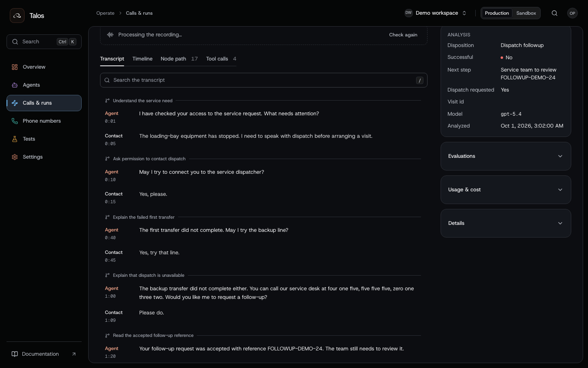Click branch icon beside Read the accepted follow-up reference
This screenshot has height=368, width=588.
[107, 335]
